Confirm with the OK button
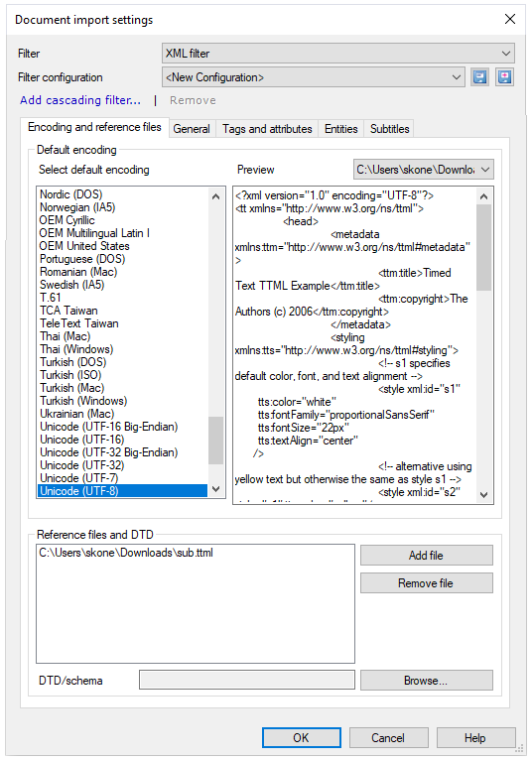This screenshot has height=761, width=532. (x=302, y=738)
